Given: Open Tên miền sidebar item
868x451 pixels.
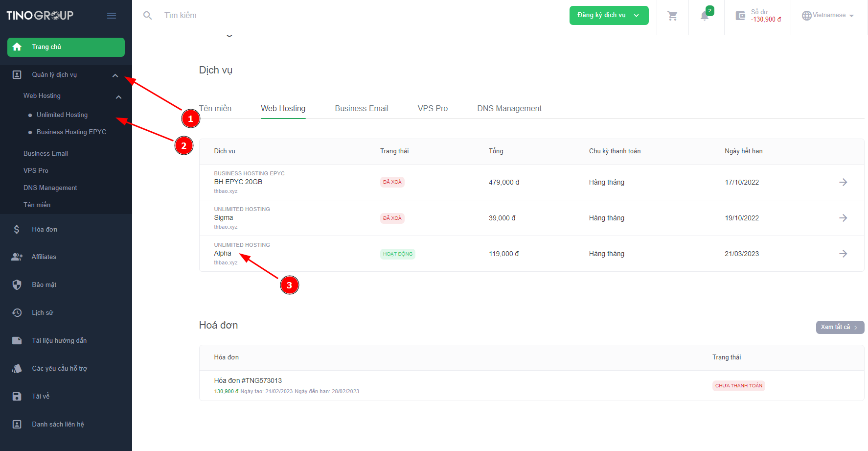Looking at the screenshot, I should (37, 205).
